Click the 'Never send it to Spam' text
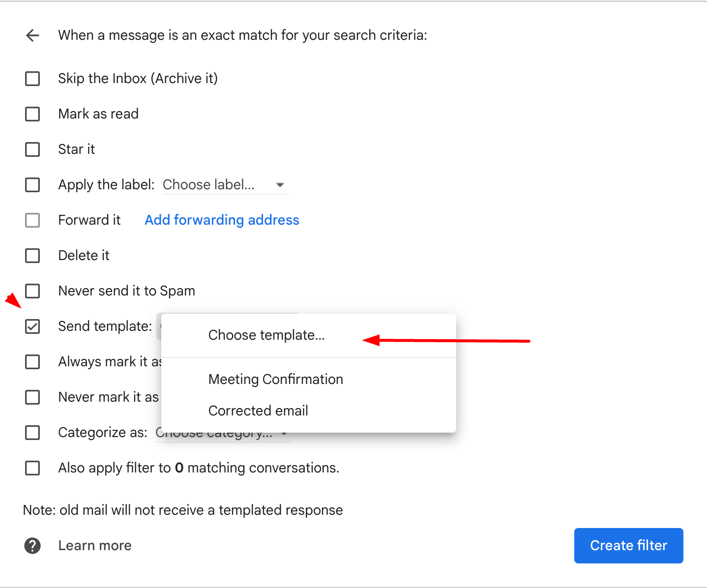707x588 pixels. (x=127, y=291)
